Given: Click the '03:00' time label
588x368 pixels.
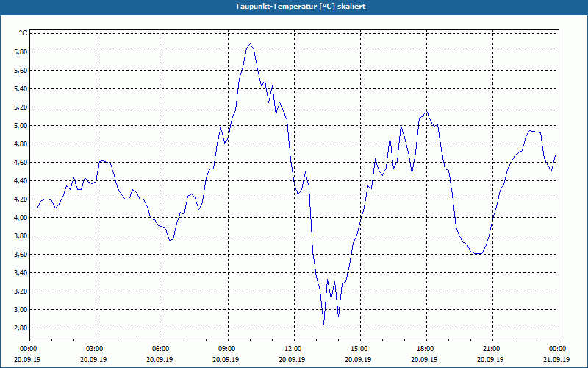Looking at the screenshot, I should pyautogui.click(x=96, y=348).
